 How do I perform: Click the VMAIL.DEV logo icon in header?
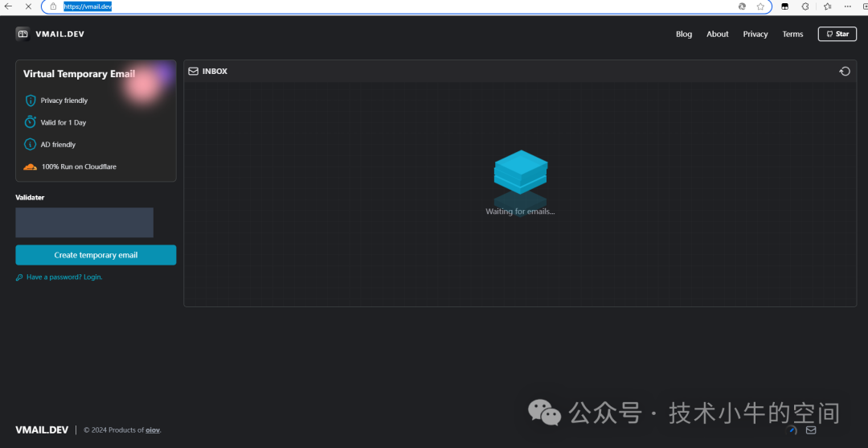[x=23, y=34]
